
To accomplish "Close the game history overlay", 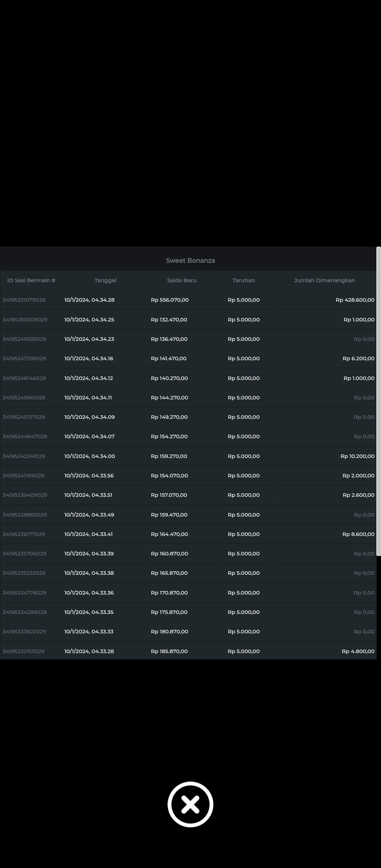I will pos(190,804).
